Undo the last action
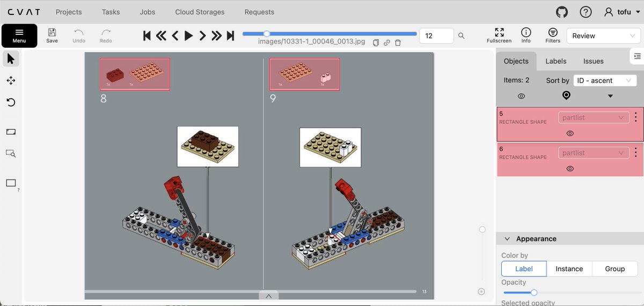The height and width of the screenshot is (306, 644). (79, 35)
